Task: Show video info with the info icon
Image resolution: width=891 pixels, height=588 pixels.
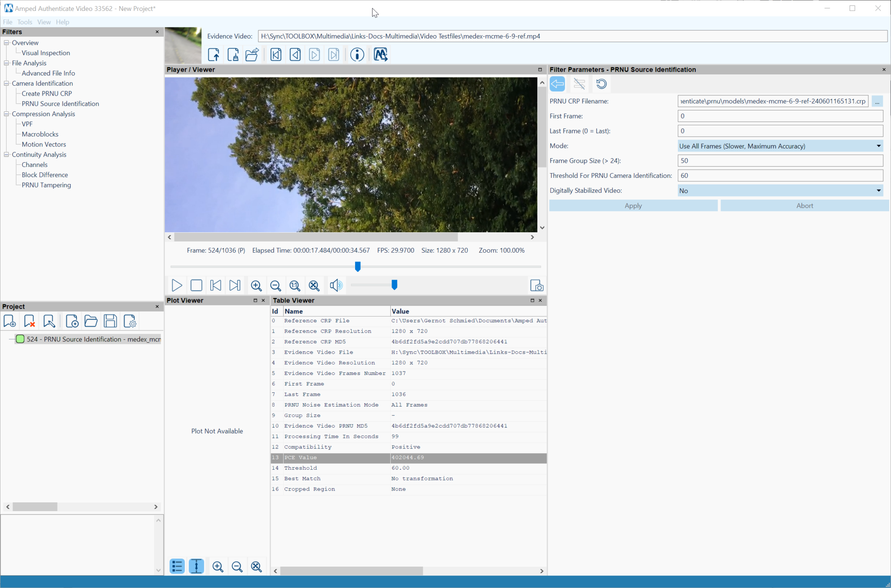Action: 357,54
